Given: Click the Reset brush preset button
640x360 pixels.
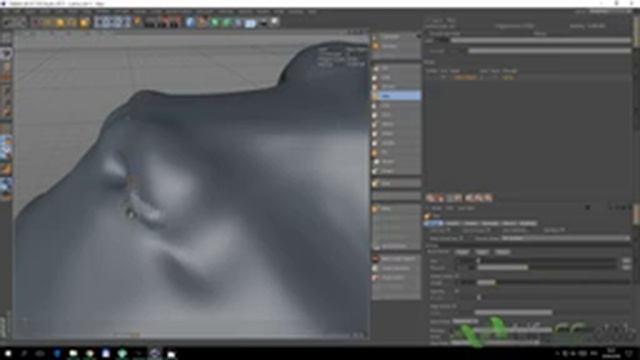Looking at the screenshot, I should (502, 252).
